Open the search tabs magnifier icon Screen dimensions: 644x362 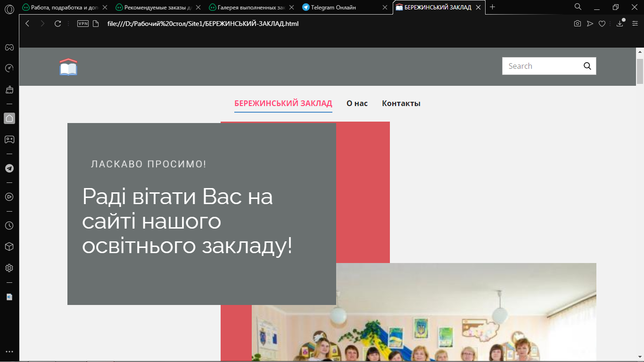578,7
